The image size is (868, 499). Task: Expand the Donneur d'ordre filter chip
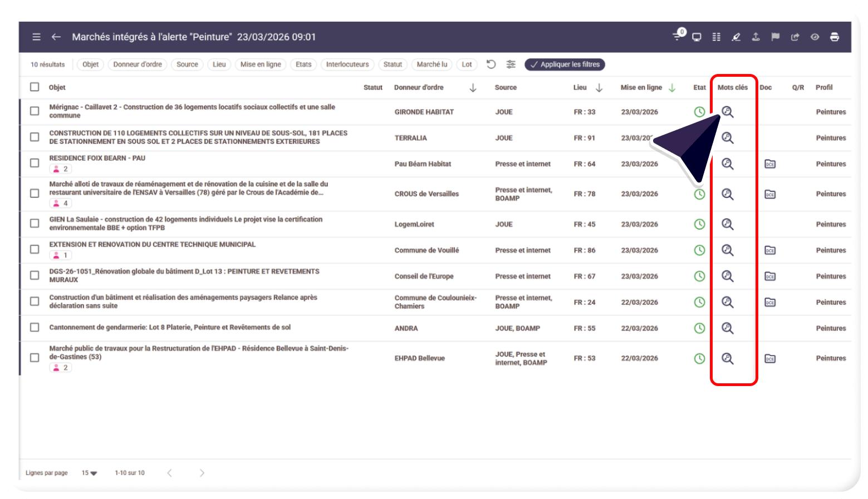(138, 65)
